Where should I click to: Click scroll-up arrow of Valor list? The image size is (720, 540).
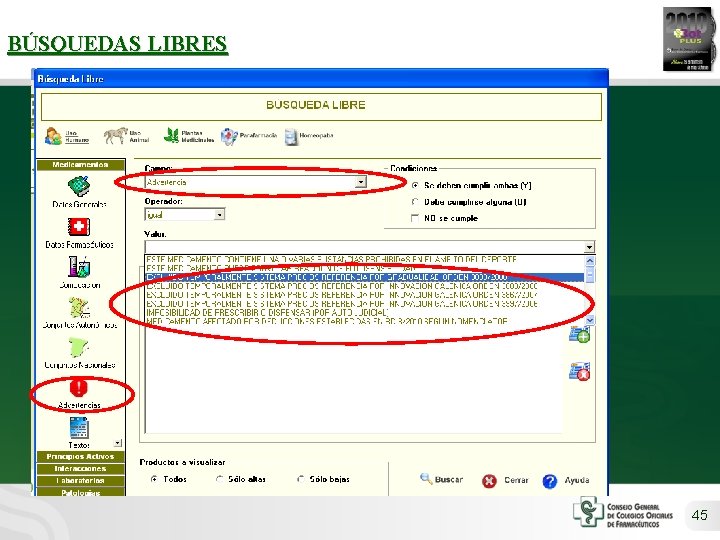590,261
